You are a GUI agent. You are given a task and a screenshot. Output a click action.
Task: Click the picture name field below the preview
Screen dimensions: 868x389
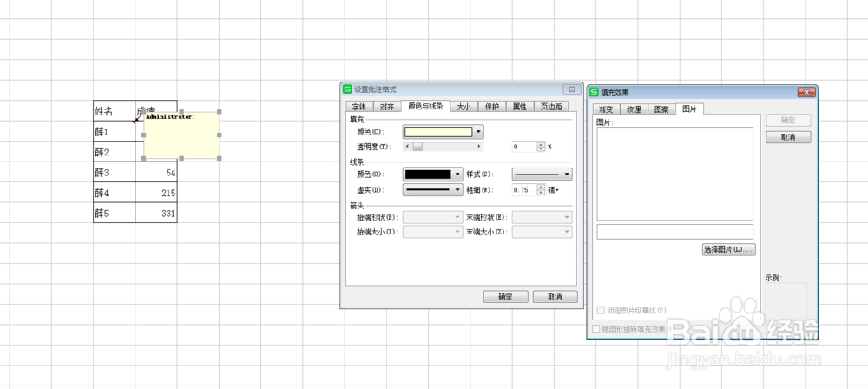click(x=674, y=232)
